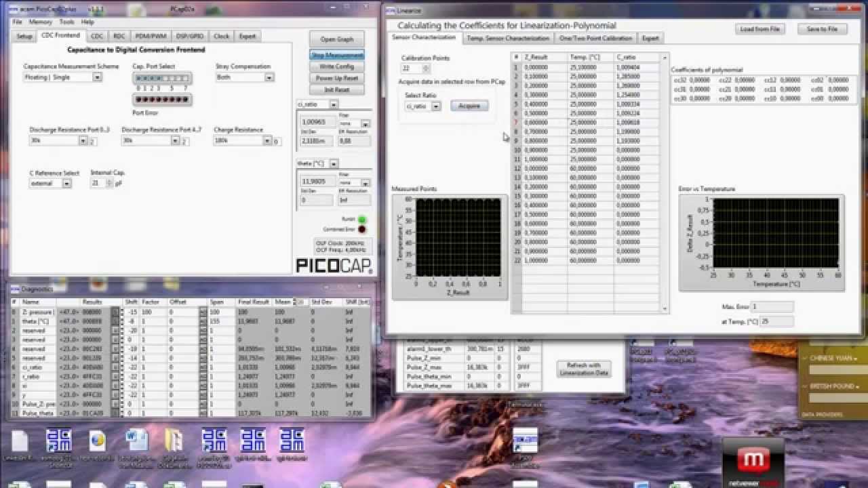Open C Reference Select dropdown
This screenshot has height=488, width=868.
point(66,183)
